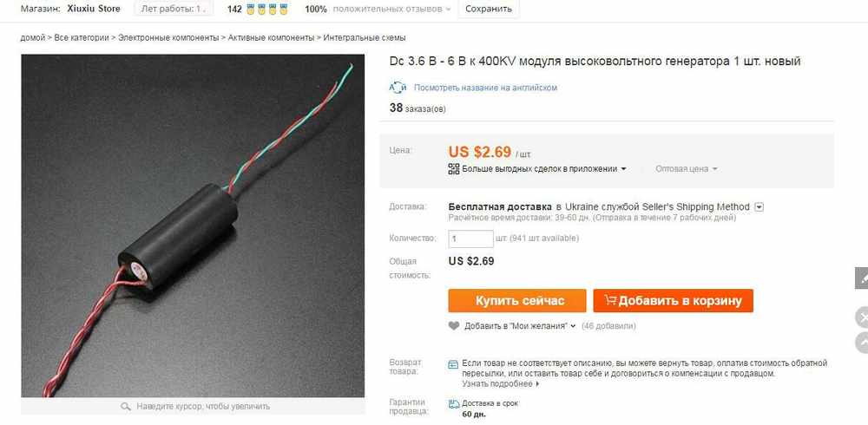The height and width of the screenshot is (425, 868).
Task: Open the Интегральные схемы breadcrumb category
Action: (365, 37)
